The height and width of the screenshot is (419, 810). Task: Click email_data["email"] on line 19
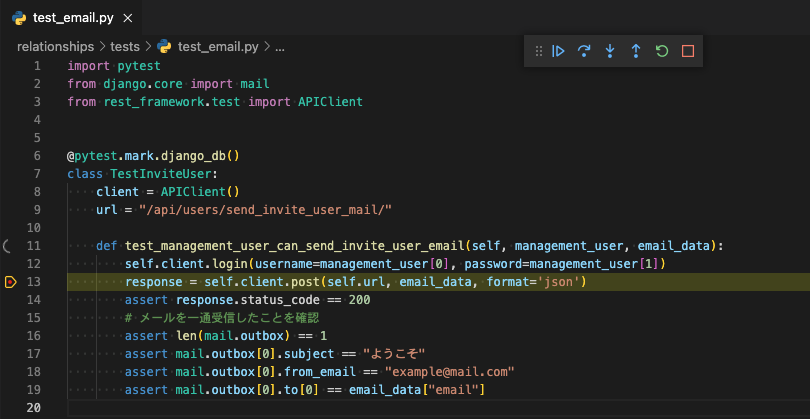tap(416, 390)
